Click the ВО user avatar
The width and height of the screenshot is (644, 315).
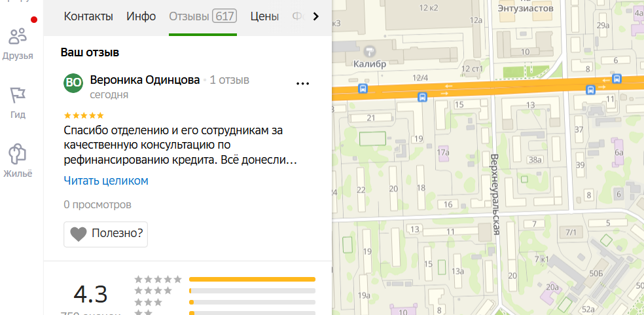tap(73, 83)
